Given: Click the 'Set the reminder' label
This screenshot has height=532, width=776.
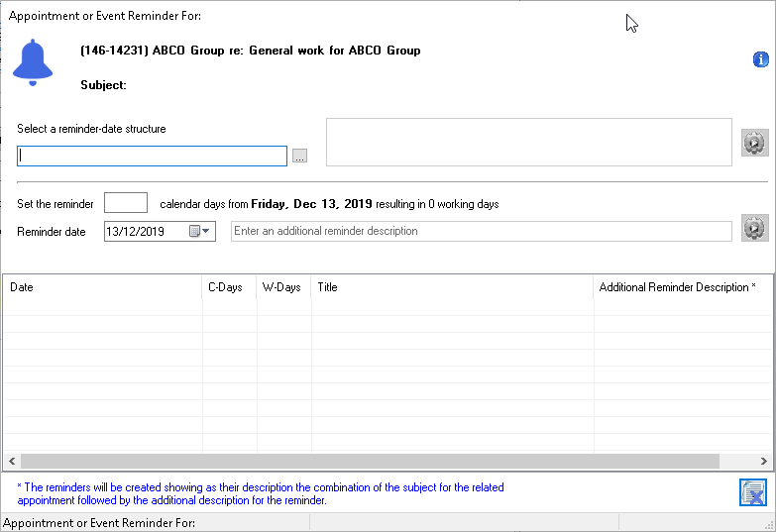Looking at the screenshot, I should pos(55,204).
